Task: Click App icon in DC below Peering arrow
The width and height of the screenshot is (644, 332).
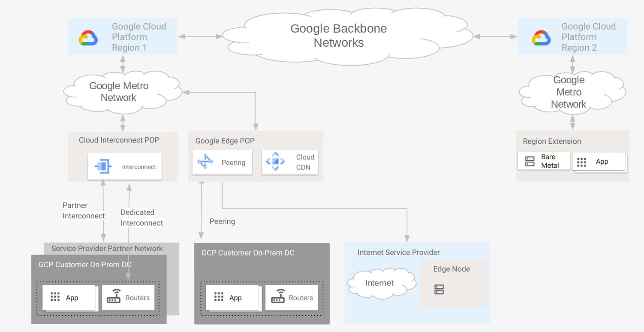Action: [x=219, y=297]
